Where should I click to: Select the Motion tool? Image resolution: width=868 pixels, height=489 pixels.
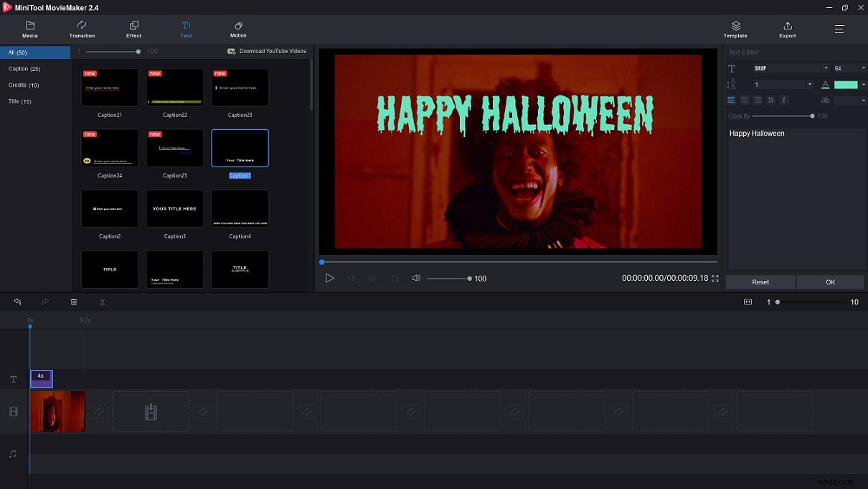(x=237, y=29)
